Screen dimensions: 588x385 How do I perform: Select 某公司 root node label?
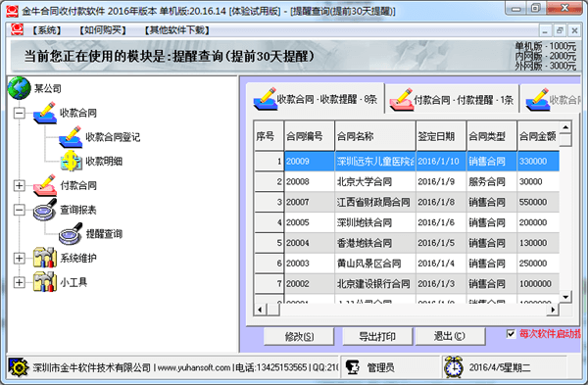(48, 88)
